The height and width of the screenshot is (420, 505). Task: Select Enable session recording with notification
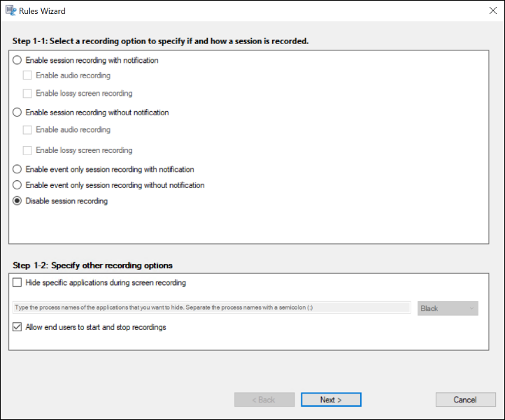[x=17, y=60]
